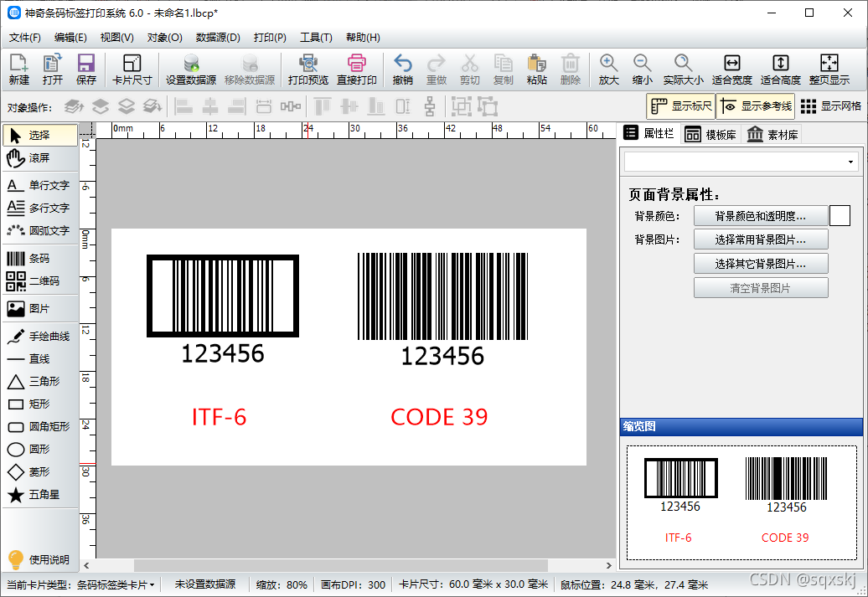Select the 菱形 diamond tool
The image size is (868, 597).
(40, 472)
